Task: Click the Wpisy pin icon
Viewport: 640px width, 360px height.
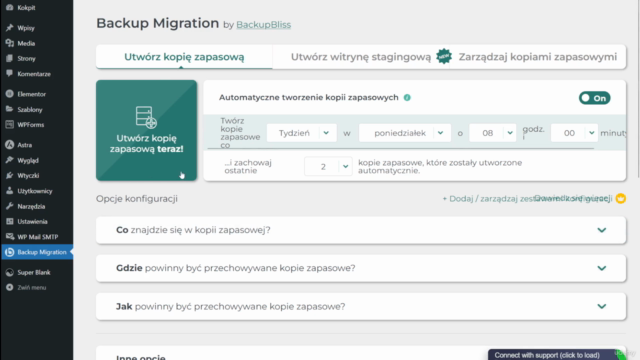Action: point(9,28)
